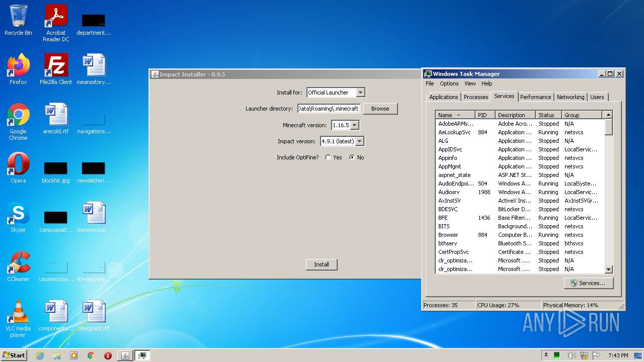Click the taskbar clock showing 7:43 PM
This screenshot has height=362, width=644.
coord(618,355)
